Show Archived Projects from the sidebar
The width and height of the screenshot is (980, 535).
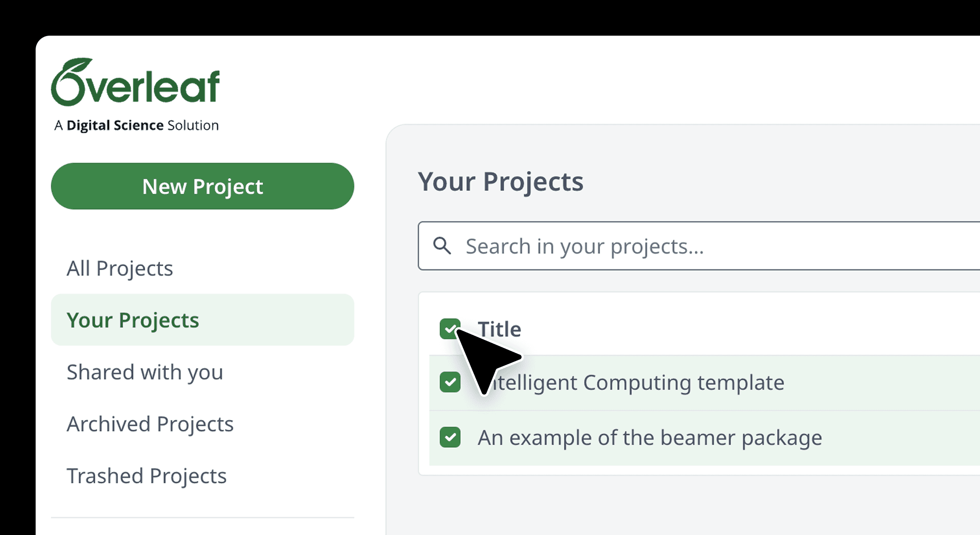pyautogui.click(x=150, y=424)
